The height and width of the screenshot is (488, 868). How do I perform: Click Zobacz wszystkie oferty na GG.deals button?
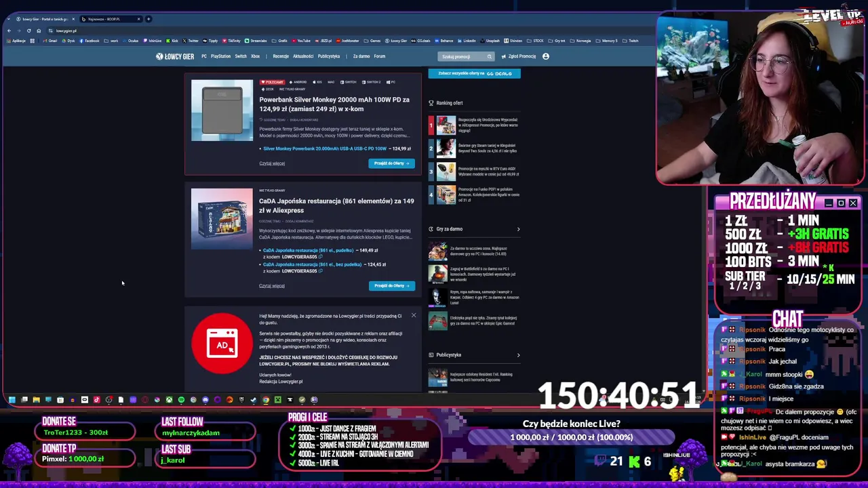pyautogui.click(x=475, y=73)
